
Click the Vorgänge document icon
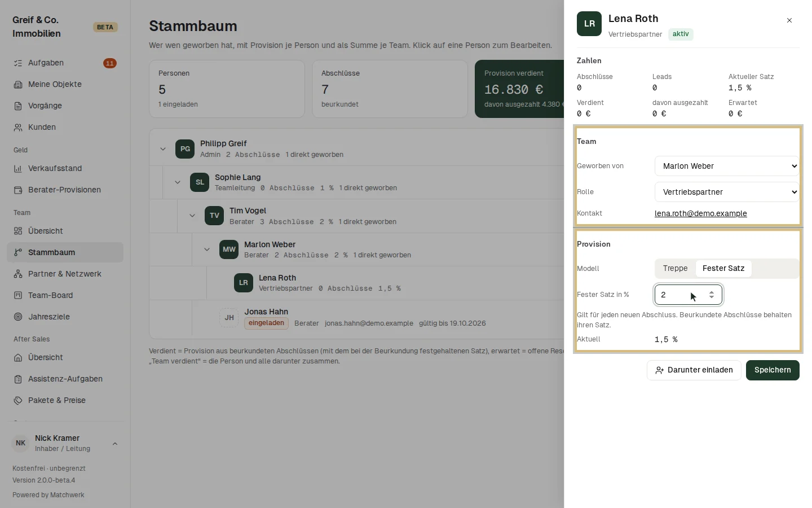[x=18, y=106]
